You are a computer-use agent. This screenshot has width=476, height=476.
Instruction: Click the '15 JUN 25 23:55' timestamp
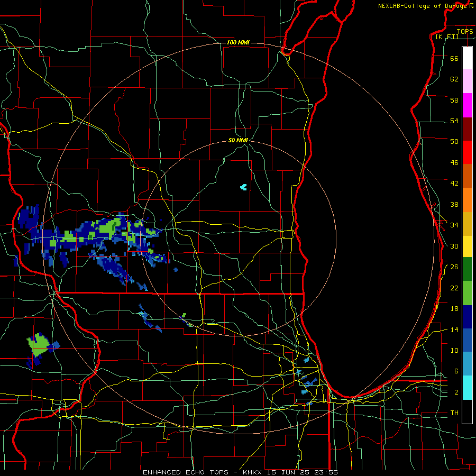pyautogui.click(x=303, y=472)
